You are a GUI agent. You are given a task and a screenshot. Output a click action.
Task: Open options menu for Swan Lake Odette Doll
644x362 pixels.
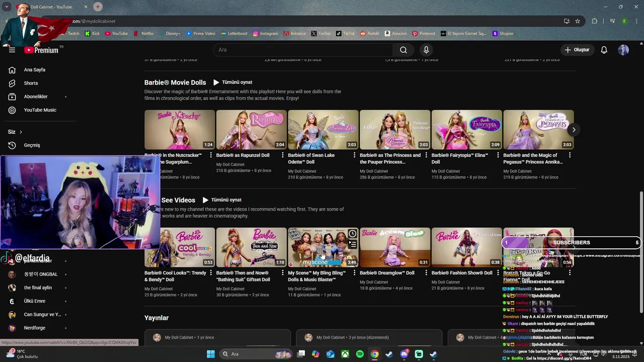point(354,155)
